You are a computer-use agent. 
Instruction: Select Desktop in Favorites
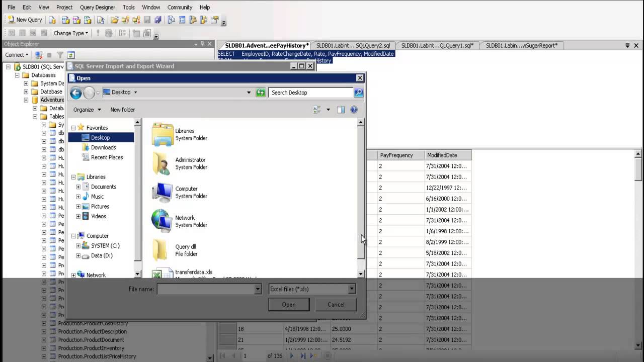[100, 137]
